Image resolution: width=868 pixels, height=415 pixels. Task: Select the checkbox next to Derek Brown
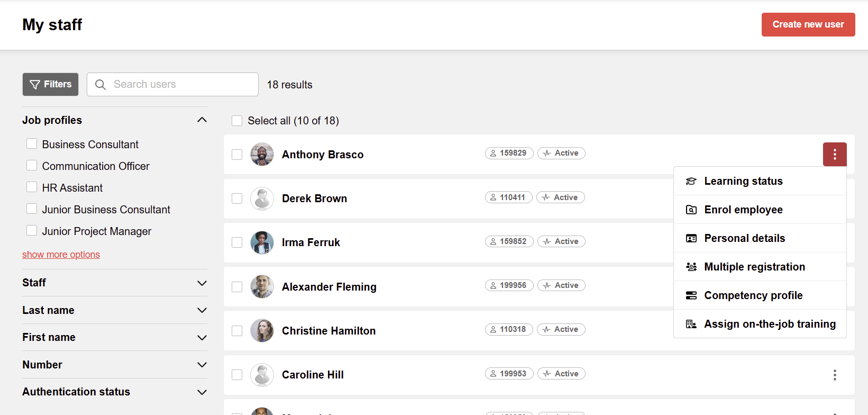coord(237,199)
